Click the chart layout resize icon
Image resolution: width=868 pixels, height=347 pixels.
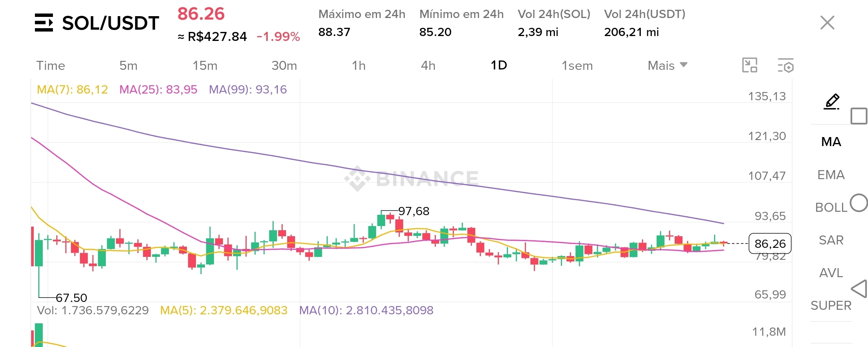750,65
